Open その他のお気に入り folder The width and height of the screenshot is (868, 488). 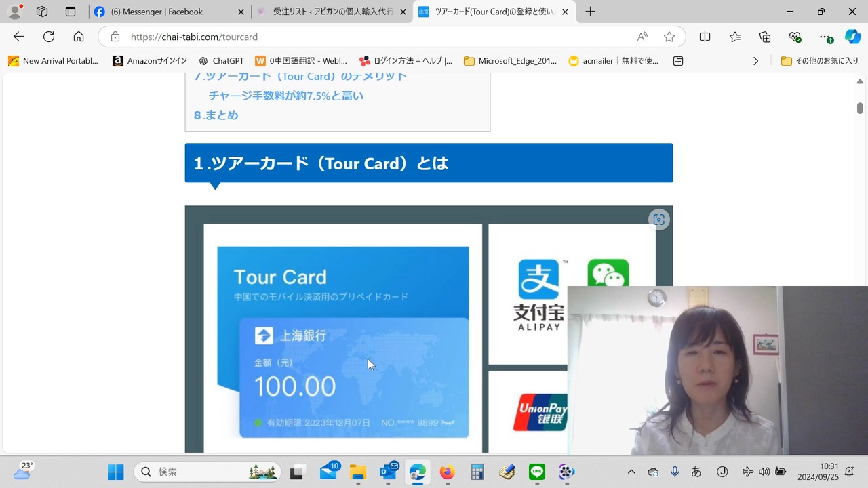(819, 61)
